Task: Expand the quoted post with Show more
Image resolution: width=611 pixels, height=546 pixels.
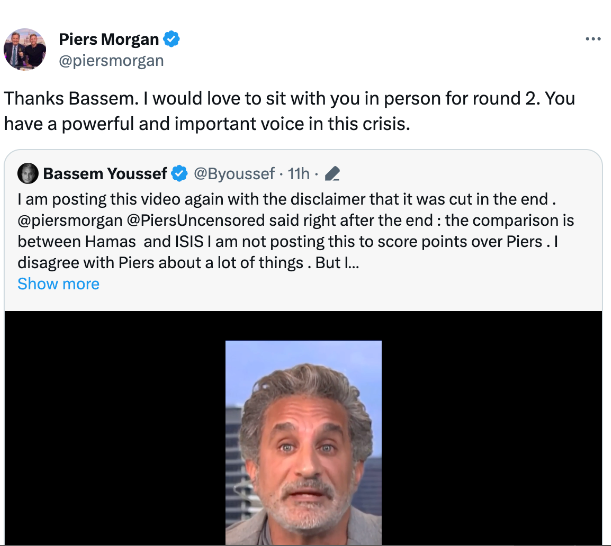Action: (58, 283)
